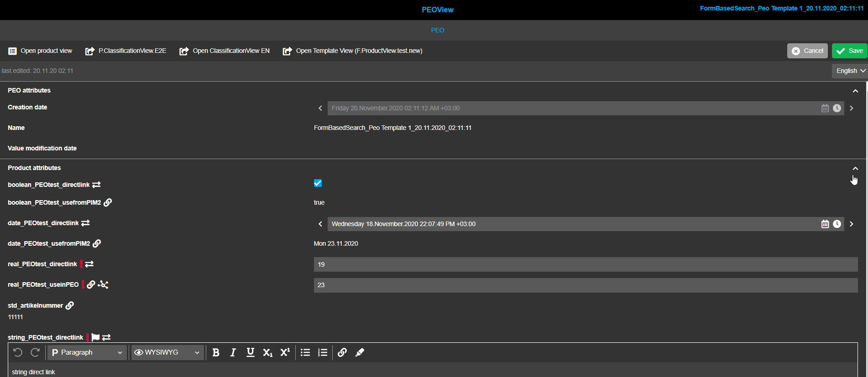Click the 'Value modification date' label
Image resolution: width=868 pixels, height=377 pixels.
(42, 148)
